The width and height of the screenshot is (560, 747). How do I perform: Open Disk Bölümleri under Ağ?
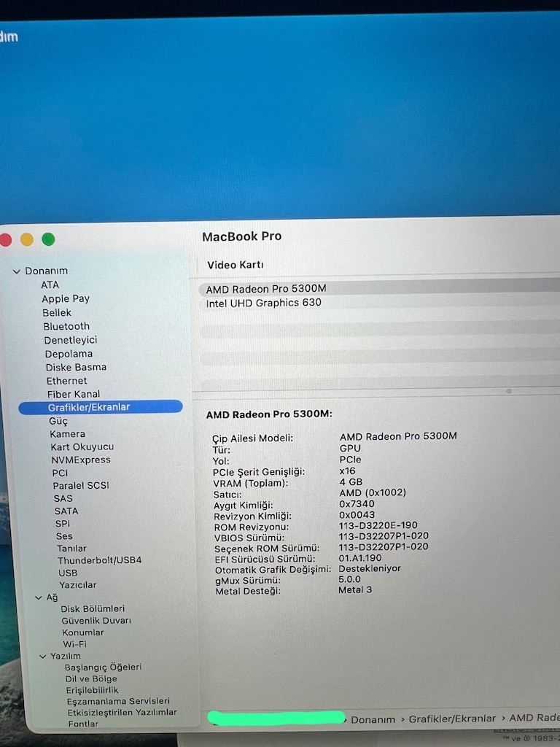pyautogui.click(x=93, y=609)
